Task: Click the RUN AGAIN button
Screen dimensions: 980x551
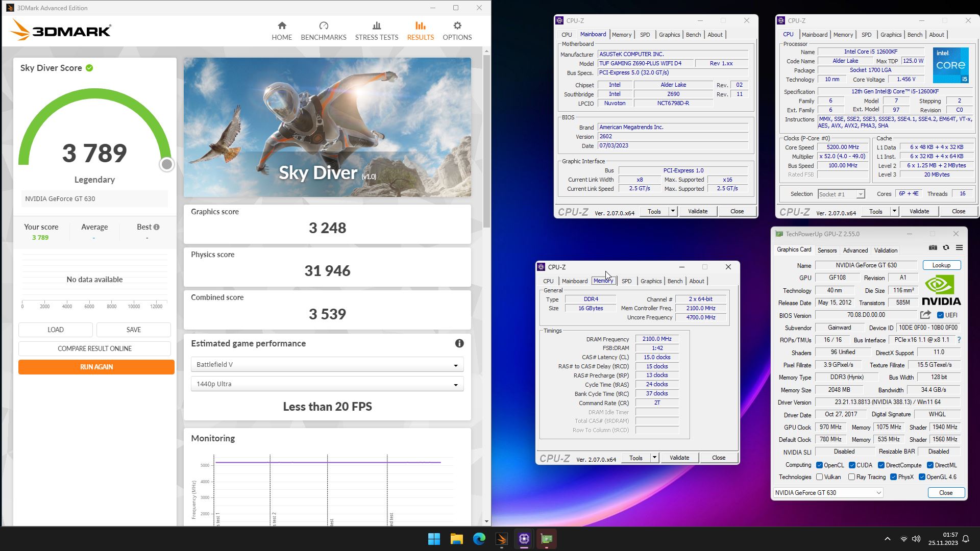Action: point(96,367)
